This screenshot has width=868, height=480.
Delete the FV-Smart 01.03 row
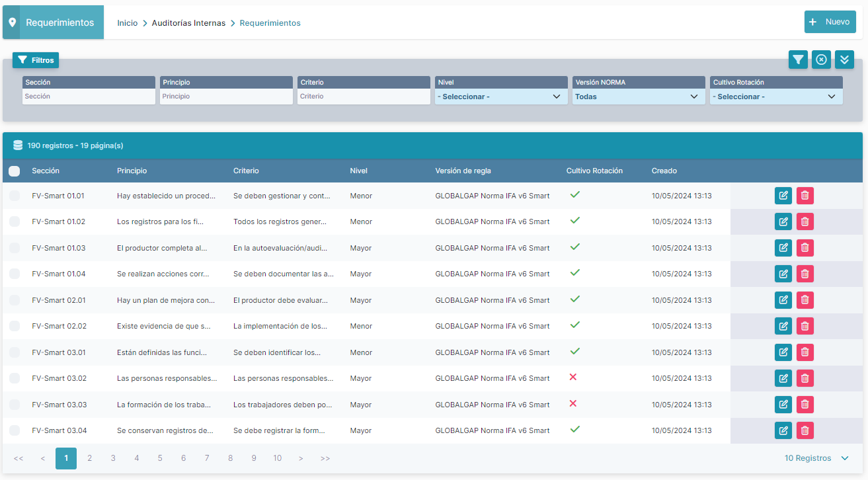coord(805,248)
